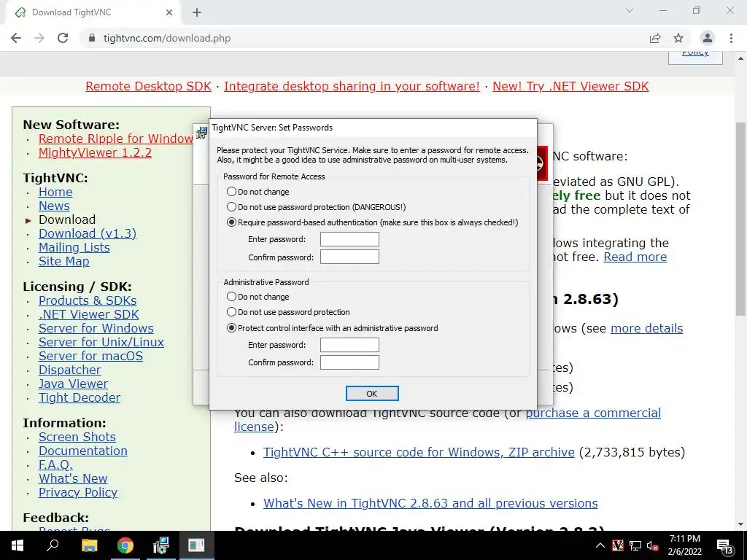Open Products & SDKs link
The height and width of the screenshot is (560, 747).
tap(88, 300)
